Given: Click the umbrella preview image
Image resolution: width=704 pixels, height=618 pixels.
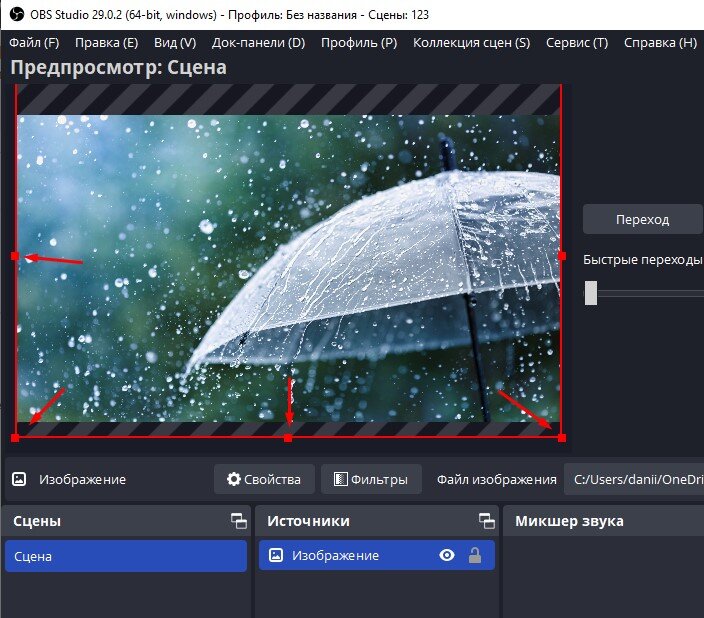Looking at the screenshot, I should tap(288, 269).
